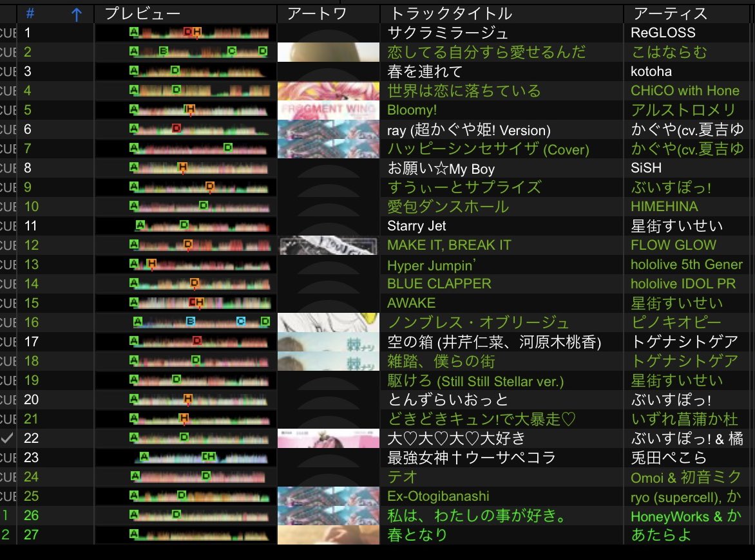Image resolution: width=755 pixels, height=560 pixels.
Task: Select track 駆けろ (Still Still Stellar ver.)
Action: point(475,380)
